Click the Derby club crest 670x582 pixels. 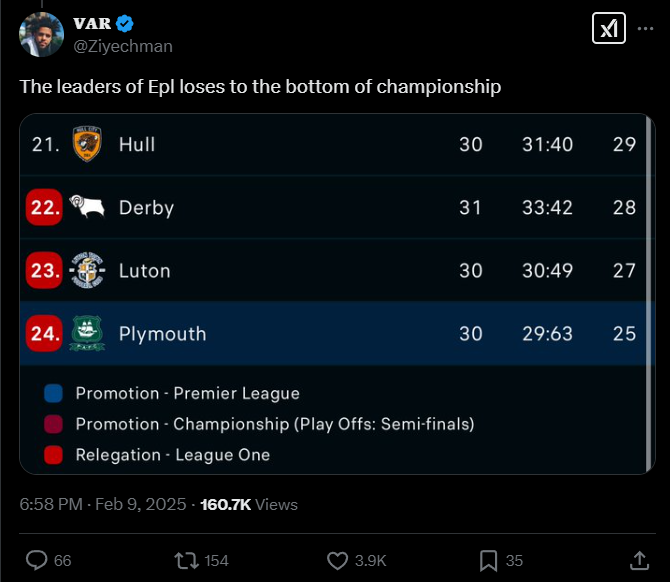click(x=87, y=208)
